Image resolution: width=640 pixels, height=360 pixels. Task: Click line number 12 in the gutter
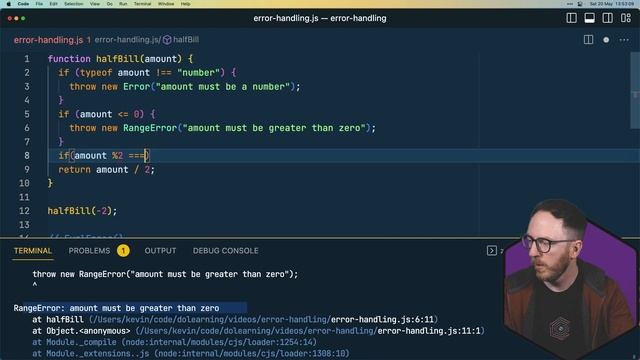click(x=24, y=211)
